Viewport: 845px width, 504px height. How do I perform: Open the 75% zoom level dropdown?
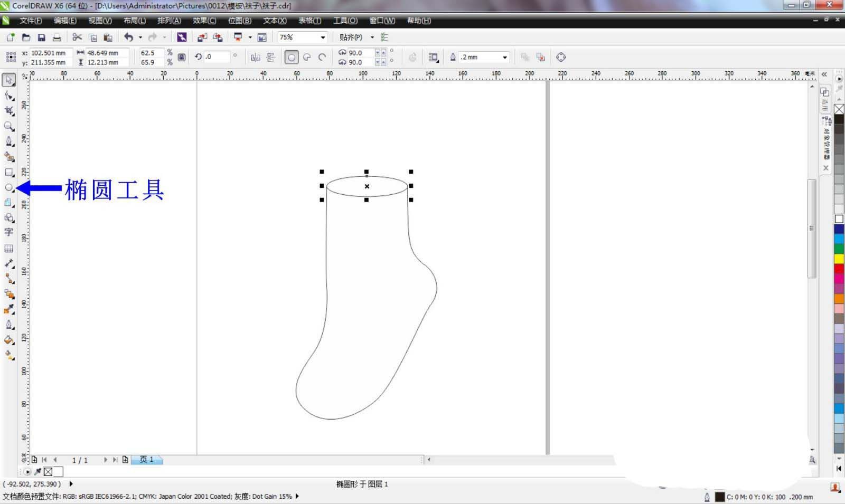323,37
